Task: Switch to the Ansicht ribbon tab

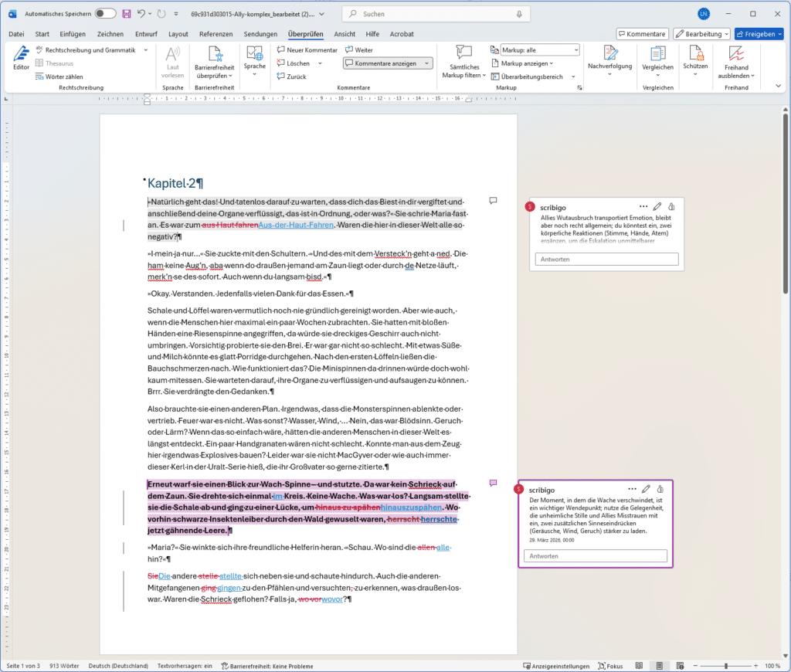Action: (345, 34)
